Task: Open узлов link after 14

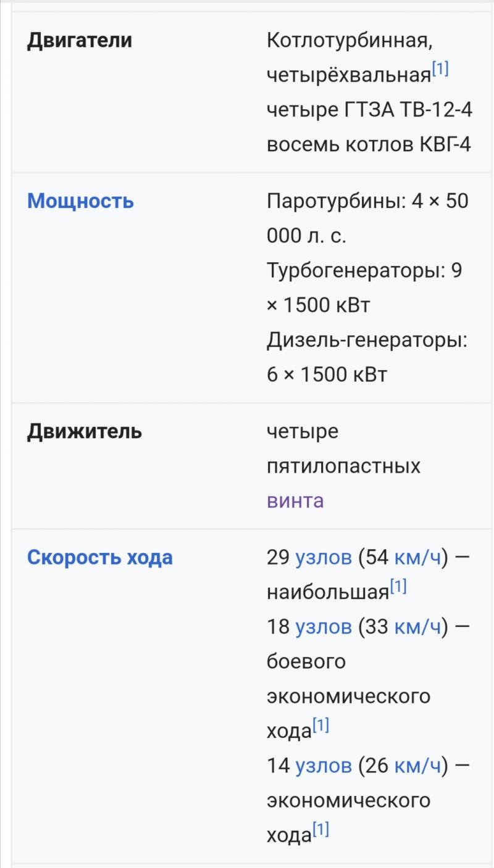Action: pos(324,766)
